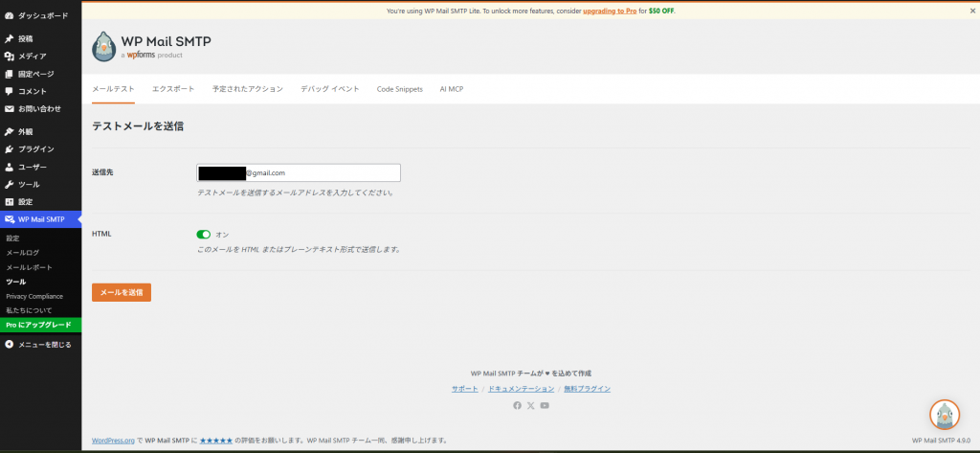
Task: Click the メニューを閉じる label
Action: click(x=44, y=344)
